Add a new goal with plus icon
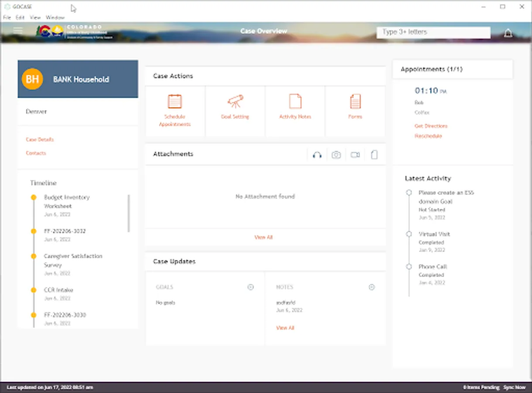Image resolution: width=532 pixels, height=393 pixels. pos(251,287)
